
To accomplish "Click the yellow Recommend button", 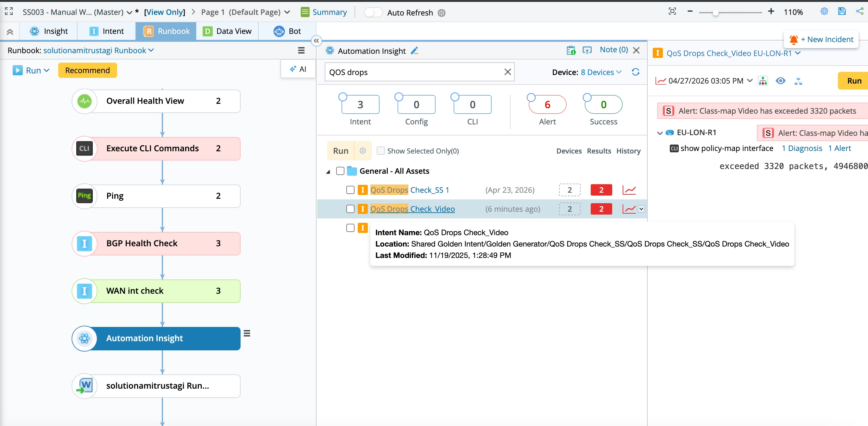I will click(x=87, y=70).
